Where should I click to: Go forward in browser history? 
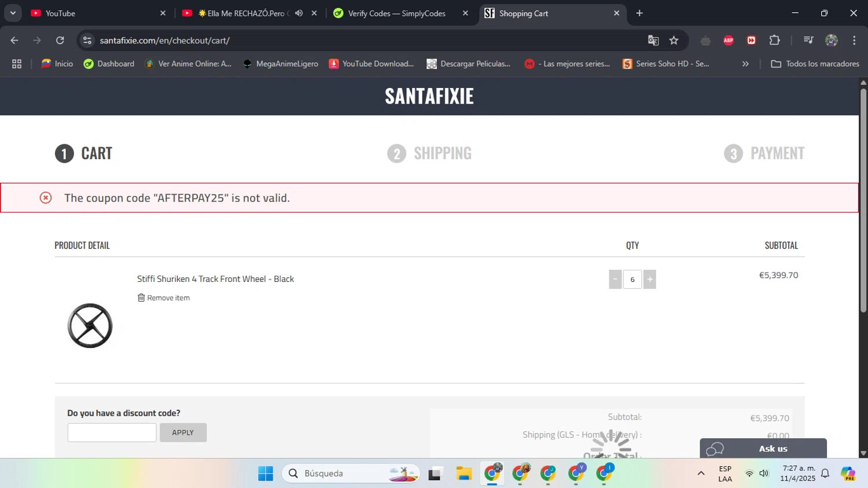[x=37, y=41]
